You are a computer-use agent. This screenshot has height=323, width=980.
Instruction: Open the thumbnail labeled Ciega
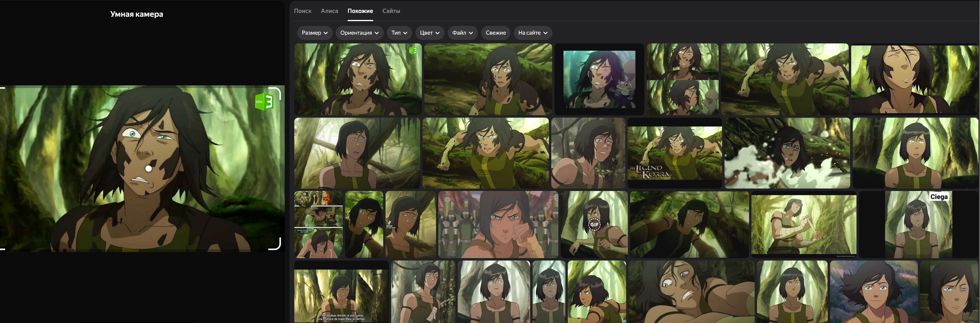pos(918,224)
